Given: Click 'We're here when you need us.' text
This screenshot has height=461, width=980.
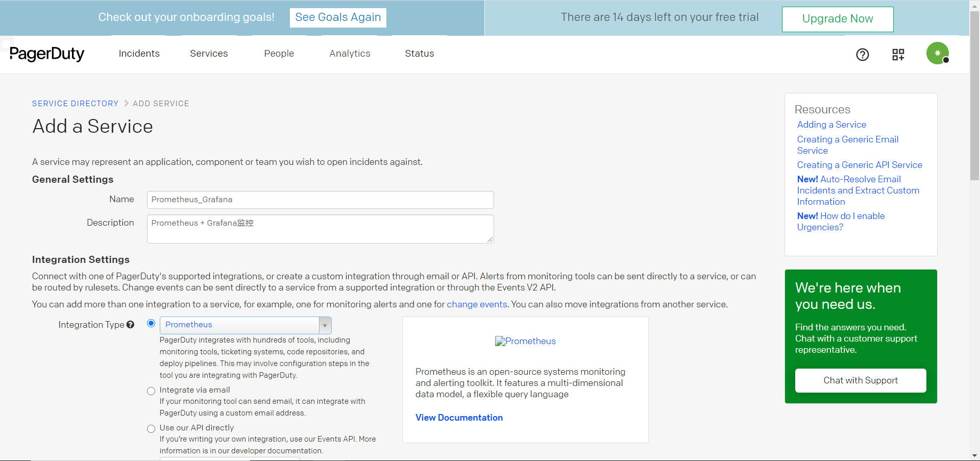Looking at the screenshot, I should pos(848,296).
